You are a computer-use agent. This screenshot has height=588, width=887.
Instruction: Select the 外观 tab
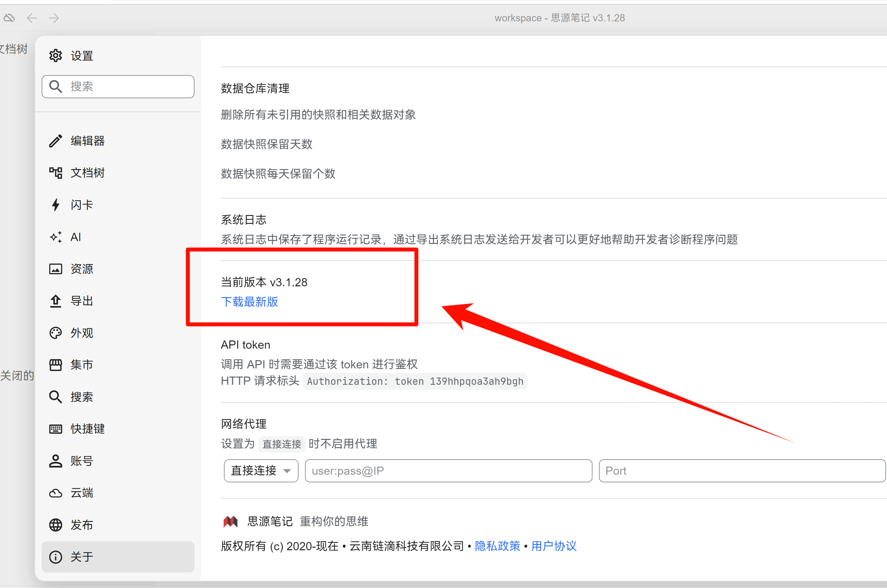118,333
